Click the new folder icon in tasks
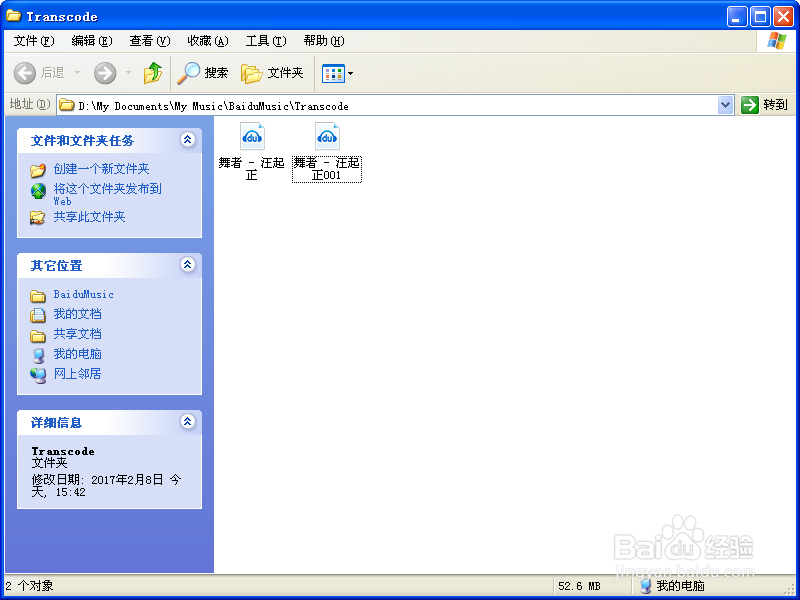 tap(38, 169)
